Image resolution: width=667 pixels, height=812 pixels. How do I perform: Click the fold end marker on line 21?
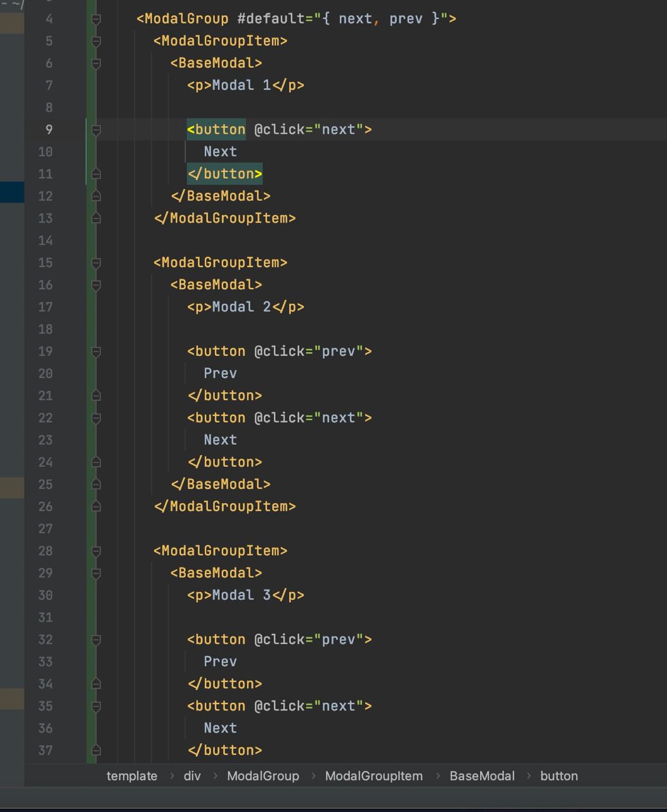coord(96,395)
